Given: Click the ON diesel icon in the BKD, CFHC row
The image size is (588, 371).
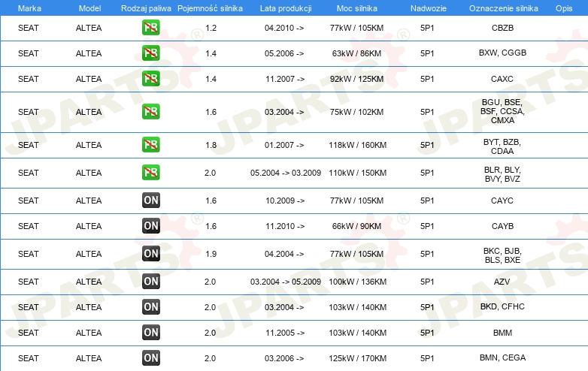Looking at the screenshot, I should (x=151, y=306).
